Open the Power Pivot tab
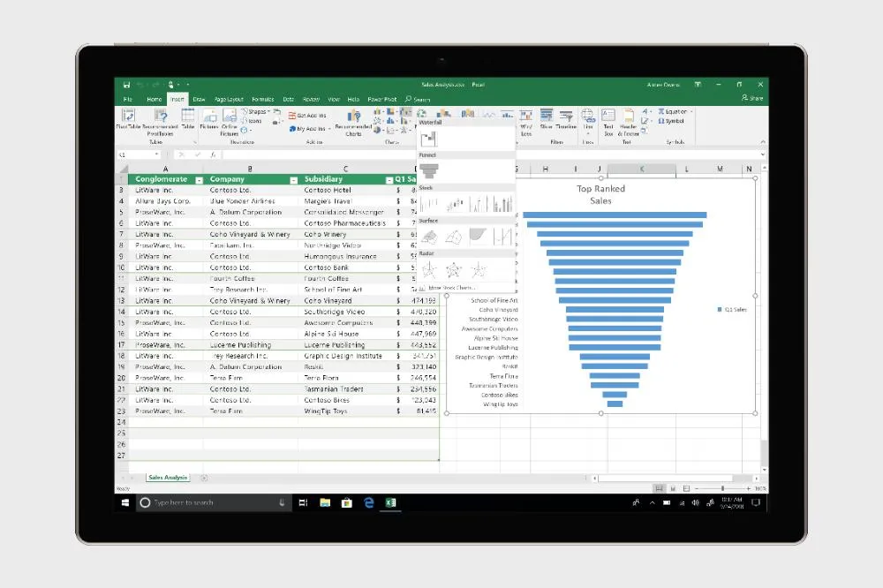This screenshot has height=588, width=883. pos(382,101)
